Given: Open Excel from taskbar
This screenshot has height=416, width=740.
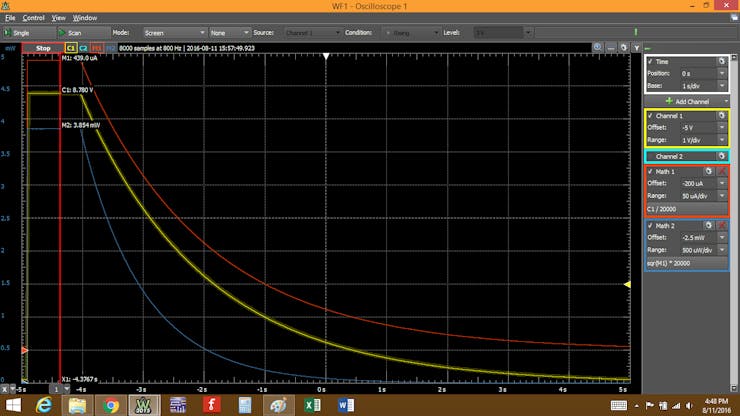Looking at the screenshot, I should pyautogui.click(x=312, y=405).
